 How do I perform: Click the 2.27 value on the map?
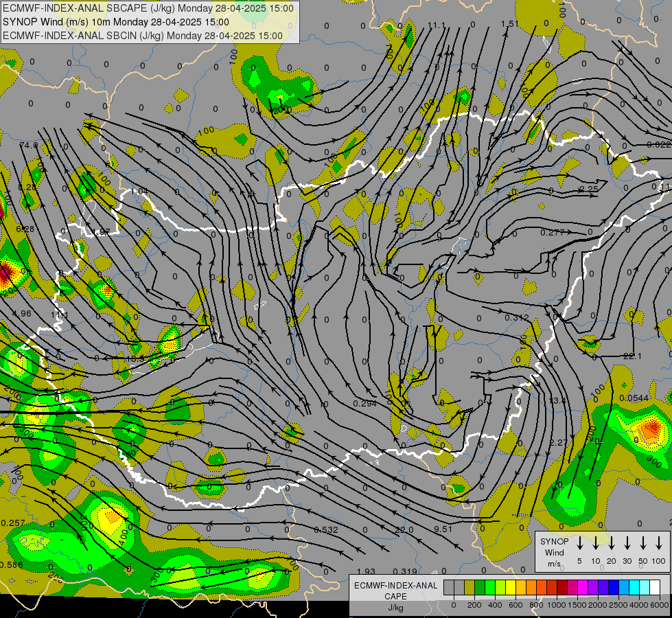(559, 442)
